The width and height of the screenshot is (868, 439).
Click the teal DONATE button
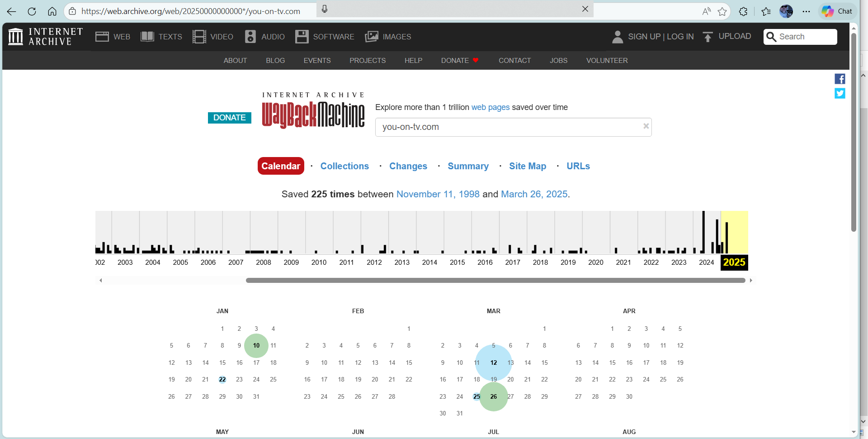[229, 118]
